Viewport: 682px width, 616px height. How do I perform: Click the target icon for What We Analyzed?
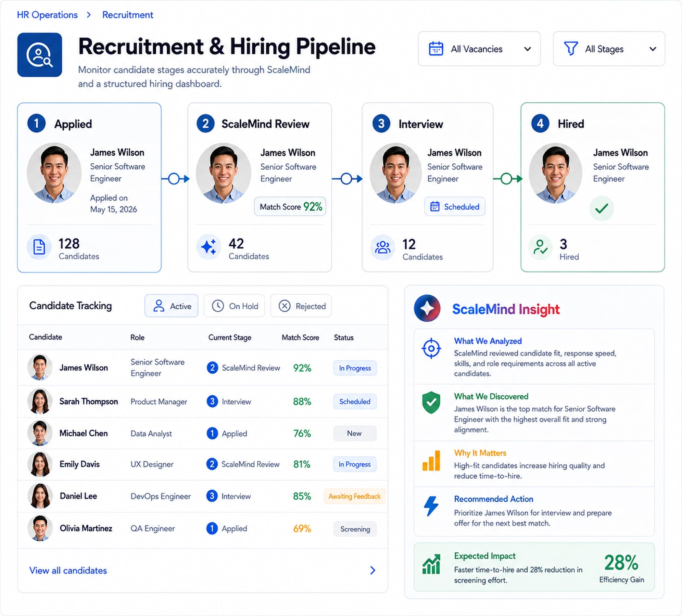(x=431, y=348)
